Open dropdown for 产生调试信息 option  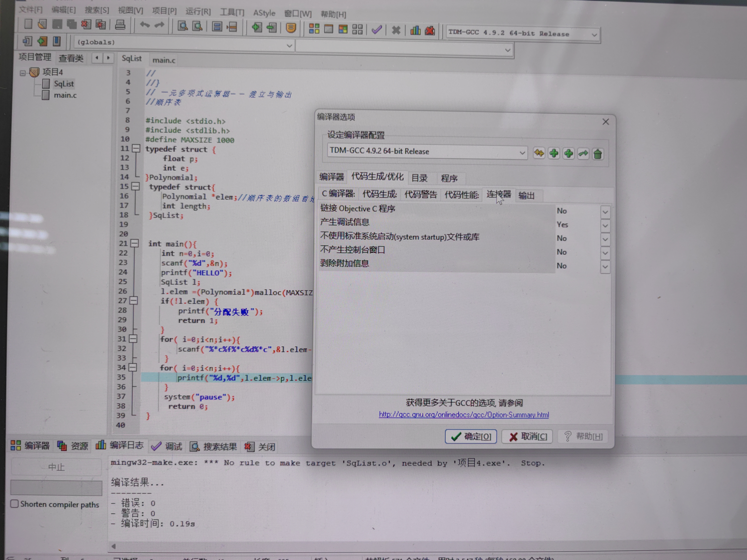click(x=605, y=225)
